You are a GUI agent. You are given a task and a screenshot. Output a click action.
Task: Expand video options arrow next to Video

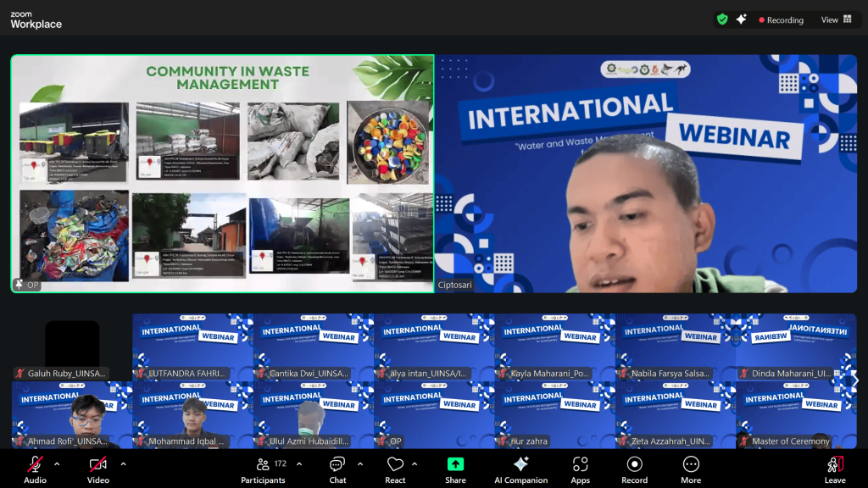coord(123,464)
